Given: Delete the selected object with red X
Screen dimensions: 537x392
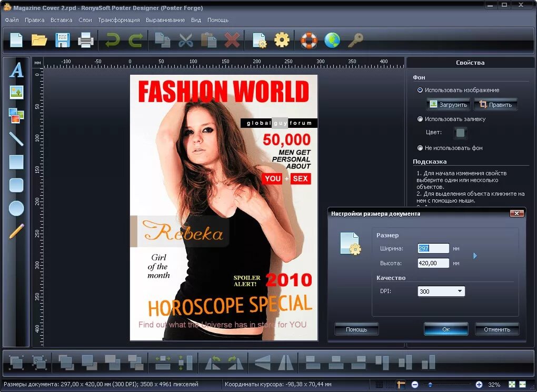Looking at the screenshot, I should click(x=232, y=40).
